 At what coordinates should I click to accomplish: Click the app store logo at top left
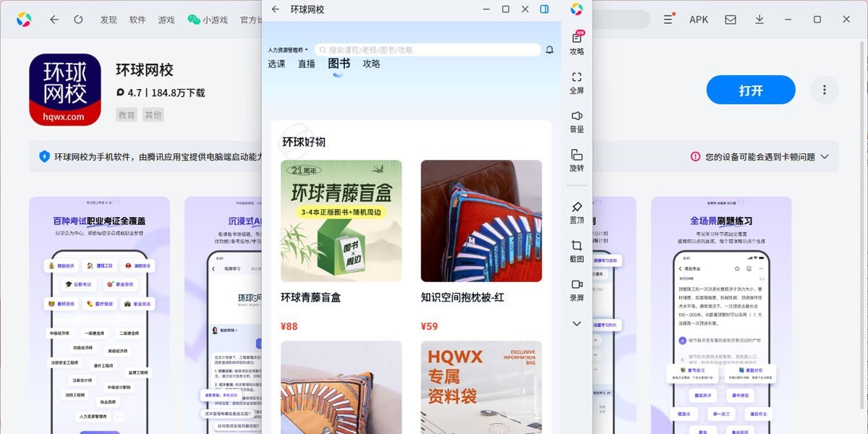coord(24,20)
